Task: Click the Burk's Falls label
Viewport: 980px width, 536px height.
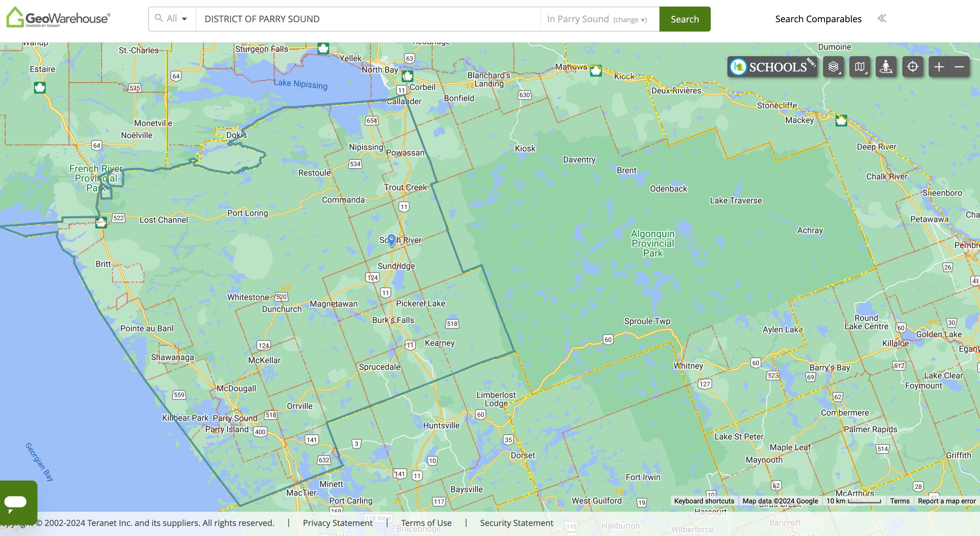Action: pos(393,320)
